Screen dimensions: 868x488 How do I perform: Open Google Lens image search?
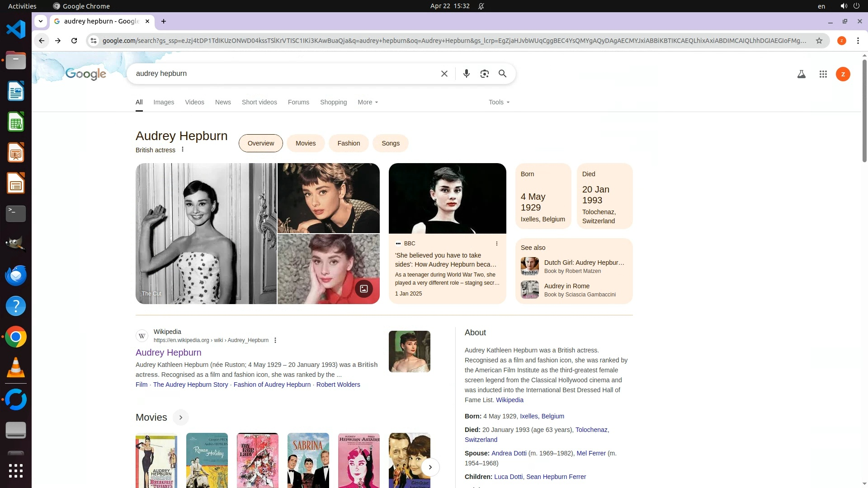pos(484,74)
